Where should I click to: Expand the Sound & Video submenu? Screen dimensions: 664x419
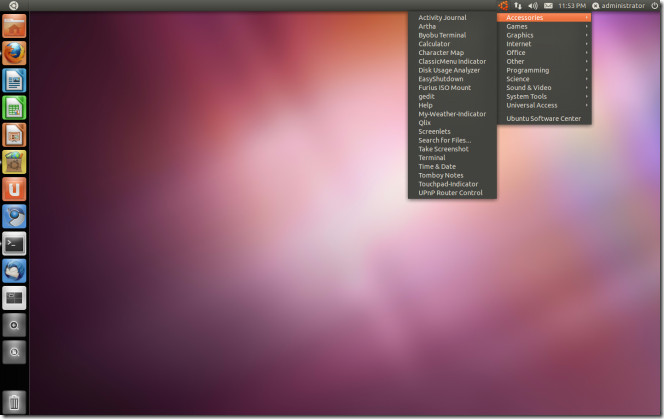(544, 88)
